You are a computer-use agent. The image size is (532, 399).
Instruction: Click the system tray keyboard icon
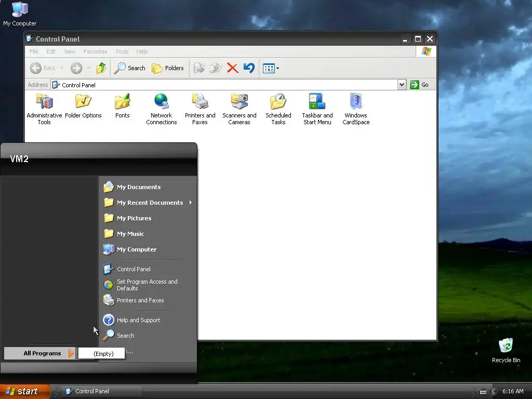pyautogui.click(x=483, y=392)
